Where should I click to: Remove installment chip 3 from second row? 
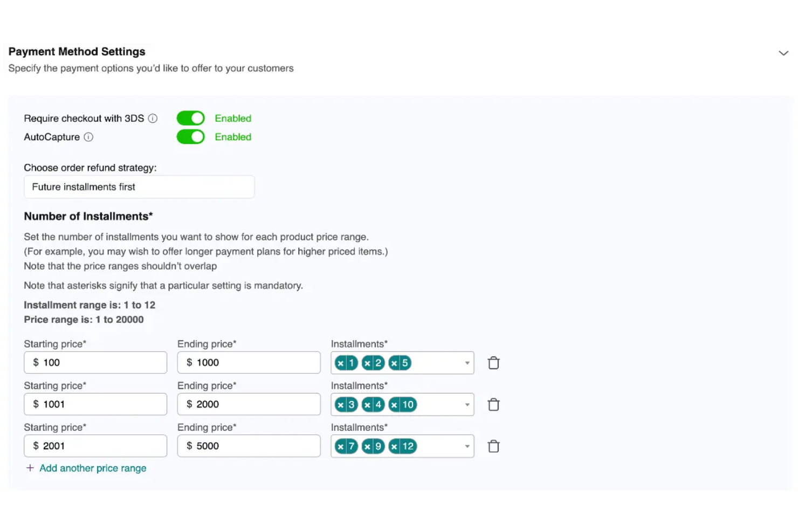click(x=340, y=404)
